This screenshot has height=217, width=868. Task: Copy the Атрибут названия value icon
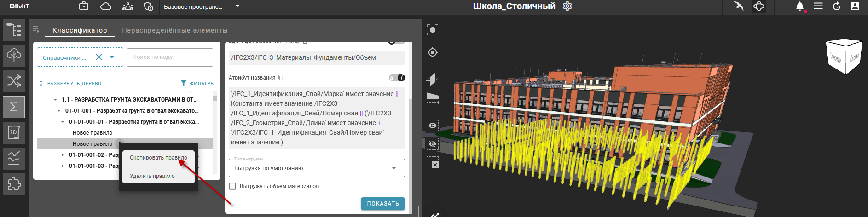point(281,78)
